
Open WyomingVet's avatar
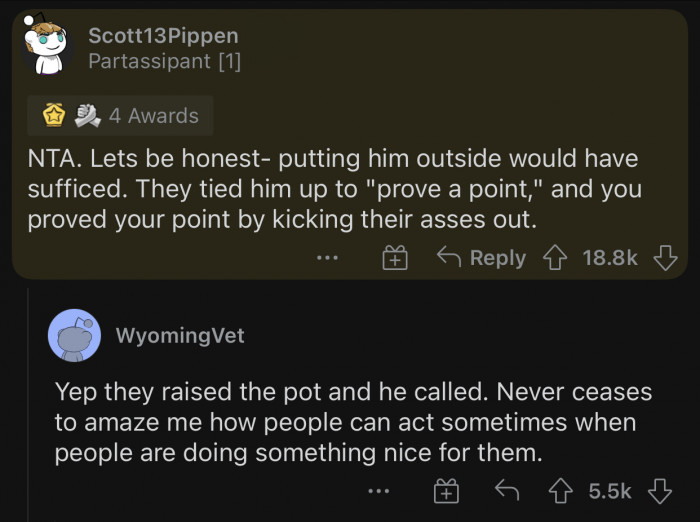[74, 336]
